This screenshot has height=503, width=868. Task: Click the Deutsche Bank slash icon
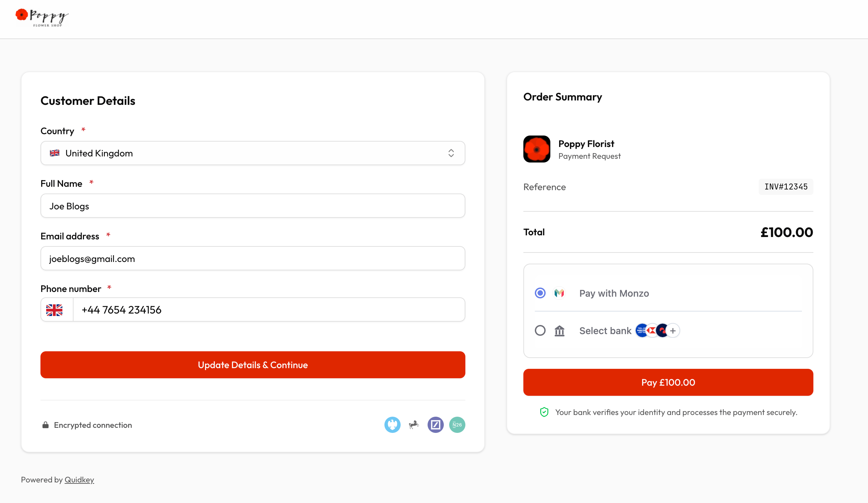tap(435, 424)
